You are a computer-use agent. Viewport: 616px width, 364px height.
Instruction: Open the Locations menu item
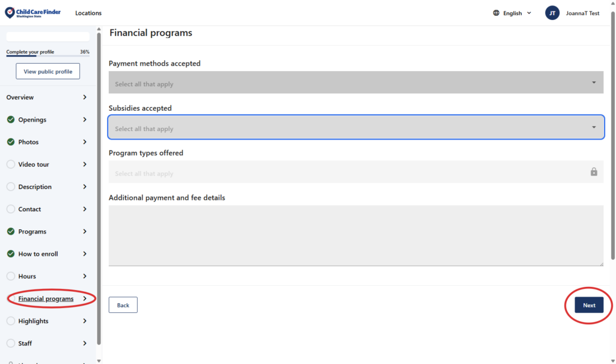pyautogui.click(x=88, y=13)
